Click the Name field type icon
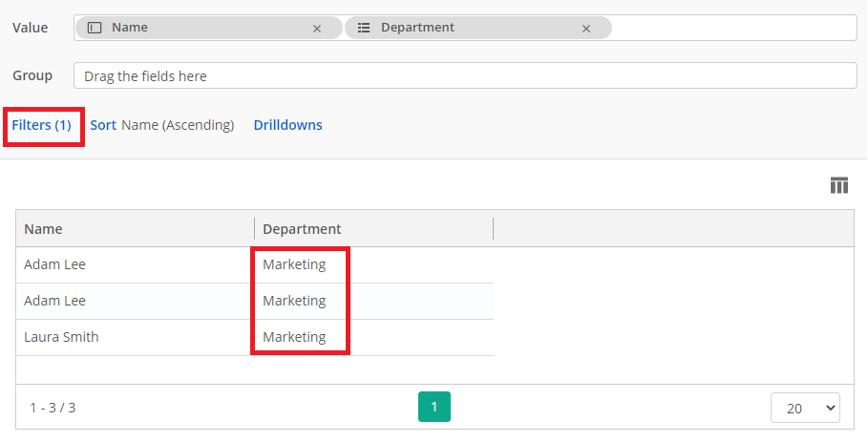 [x=95, y=28]
